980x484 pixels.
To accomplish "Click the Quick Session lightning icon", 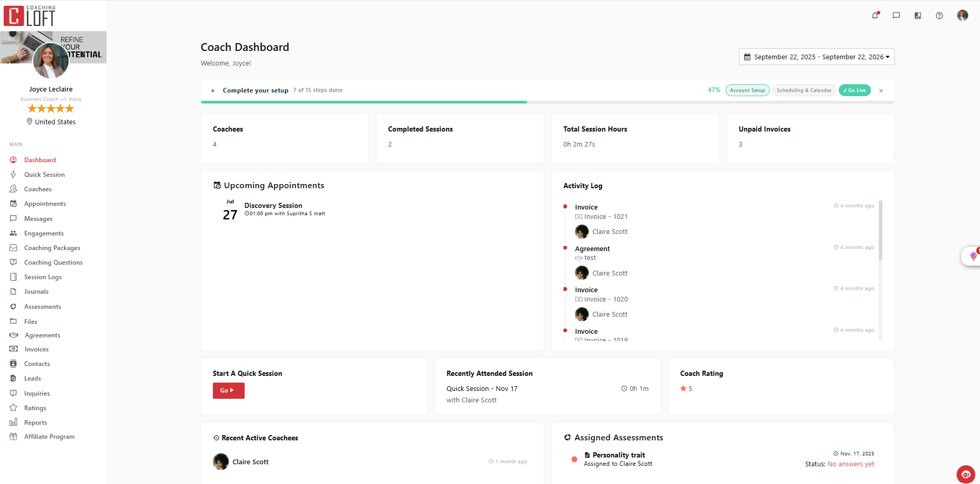I will click(x=14, y=175).
